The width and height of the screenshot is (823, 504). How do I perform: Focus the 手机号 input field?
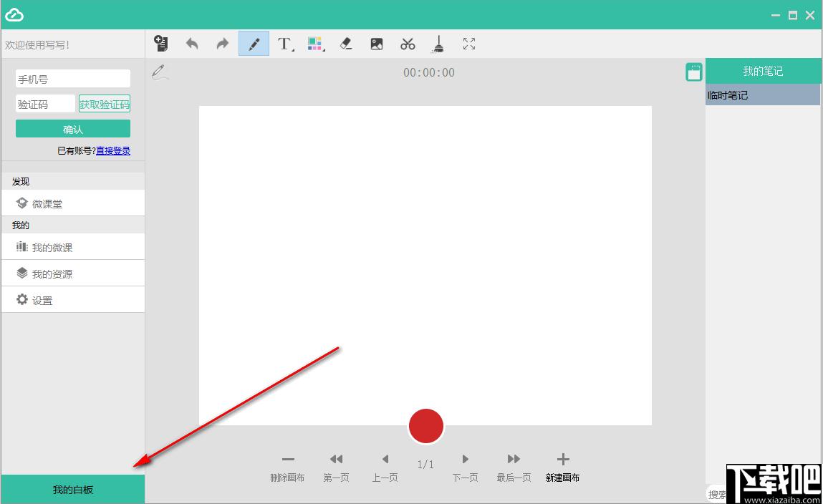(73, 79)
